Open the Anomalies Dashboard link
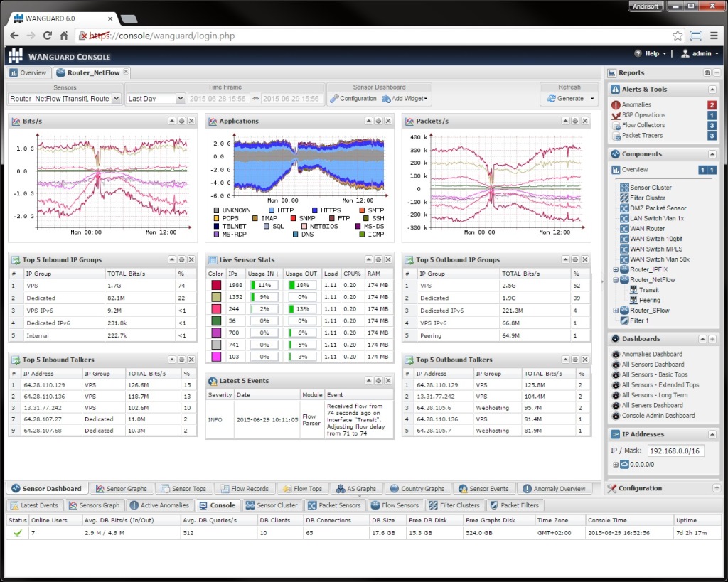This screenshot has width=728, height=582. coord(652,354)
